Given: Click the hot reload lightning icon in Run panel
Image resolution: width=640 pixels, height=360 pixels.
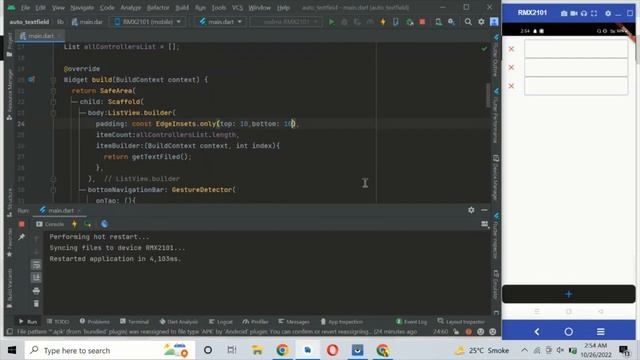Looking at the screenshot, I should click(x=74, y=224).
